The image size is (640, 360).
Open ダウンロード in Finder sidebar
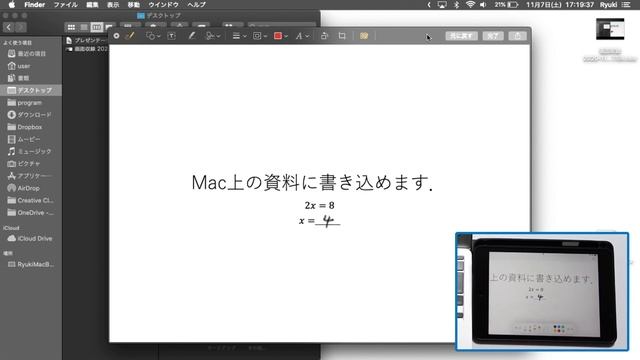tap(30, 115)
